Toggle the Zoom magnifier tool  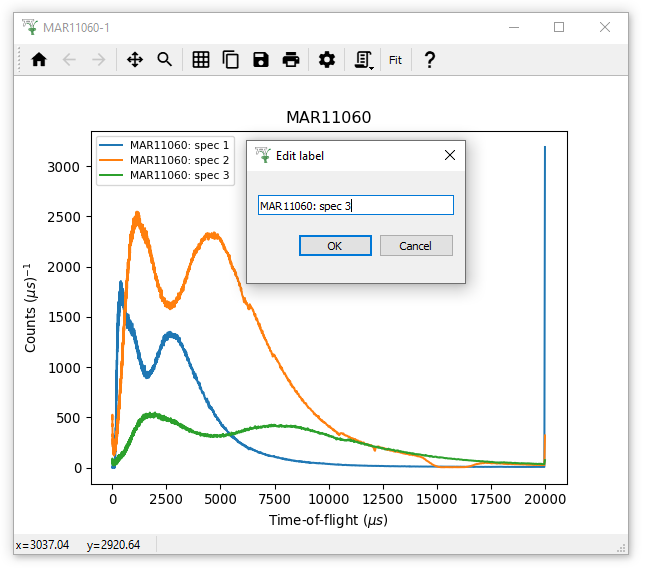pos(164,60)
